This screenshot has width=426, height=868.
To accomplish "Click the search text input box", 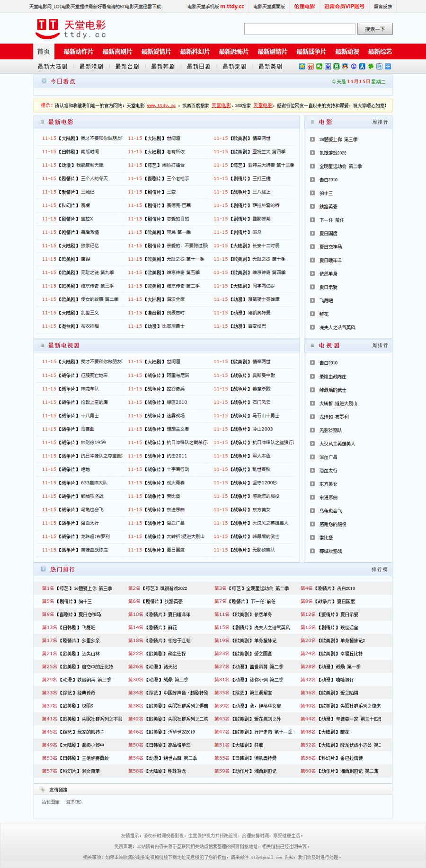I will point(299,29).
